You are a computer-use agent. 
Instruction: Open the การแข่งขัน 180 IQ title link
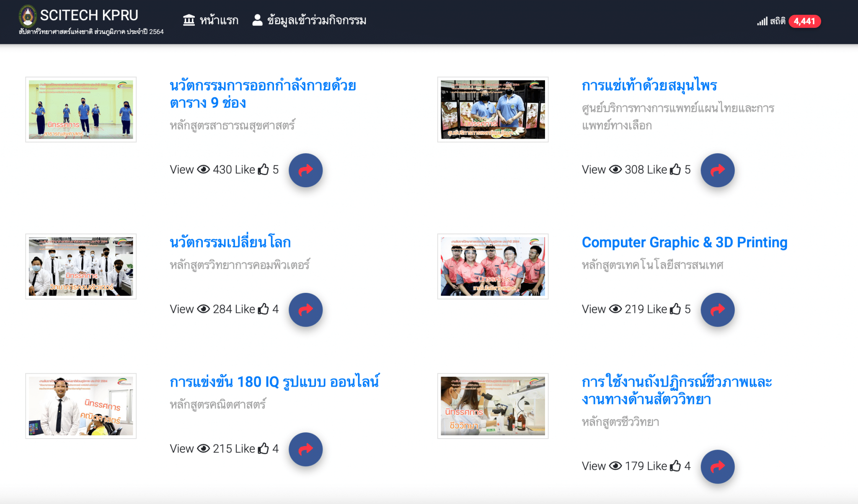click(x=274, y=382)
